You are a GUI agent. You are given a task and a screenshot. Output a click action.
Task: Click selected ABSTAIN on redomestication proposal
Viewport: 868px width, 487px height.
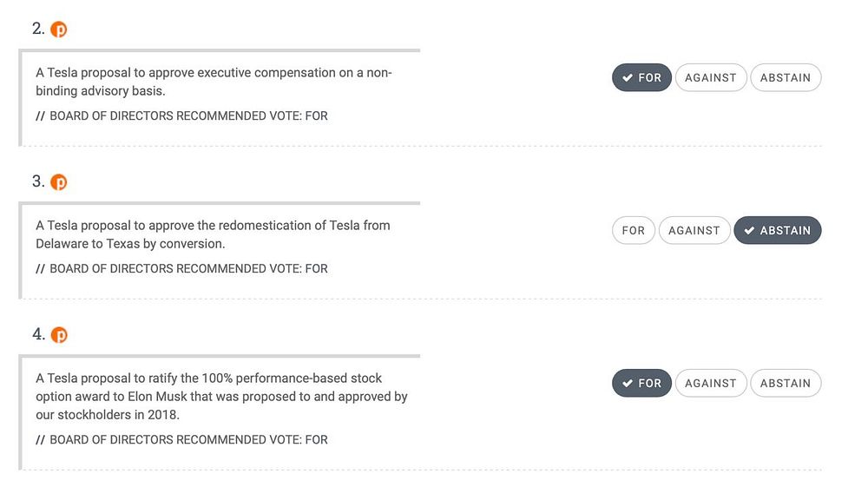point(777,230)
